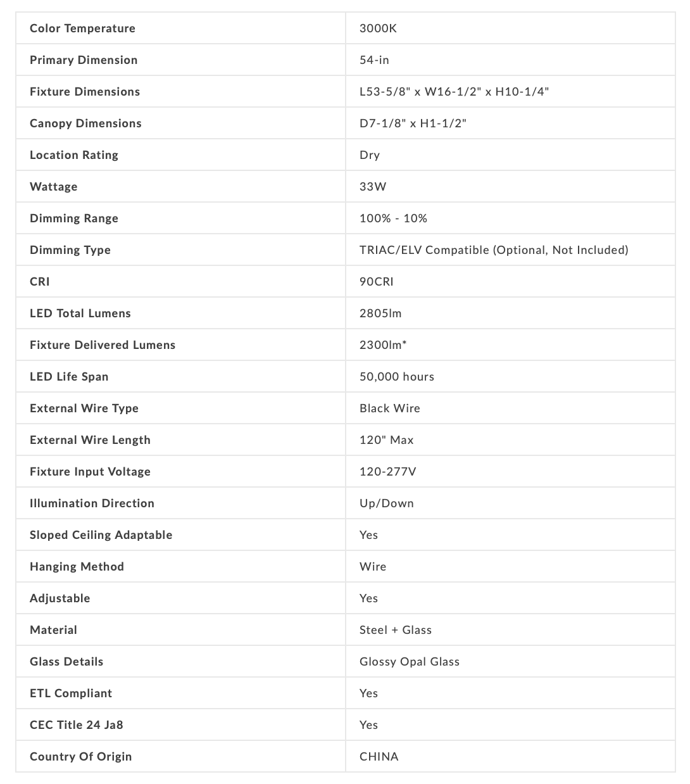Select the 3000K value cell
Screen dimensions: 690x784
[x=378, y=28]
